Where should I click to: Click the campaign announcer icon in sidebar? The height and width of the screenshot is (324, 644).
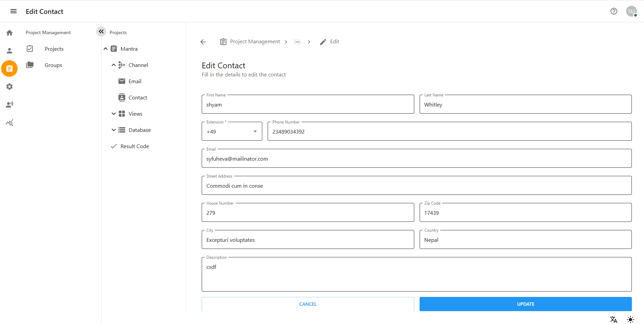[x=9, y=105]
